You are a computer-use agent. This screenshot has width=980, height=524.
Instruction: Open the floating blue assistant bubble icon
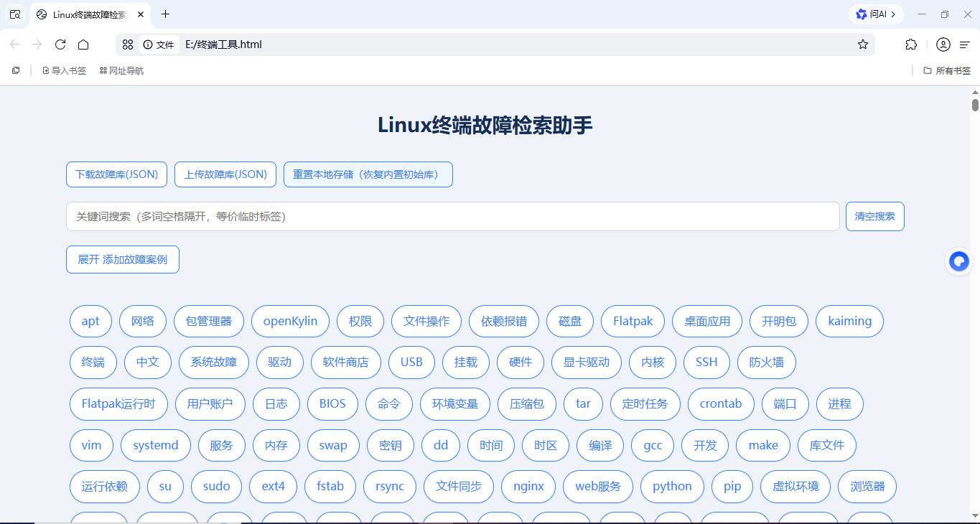pyautogui.click(x=959, y=261)
